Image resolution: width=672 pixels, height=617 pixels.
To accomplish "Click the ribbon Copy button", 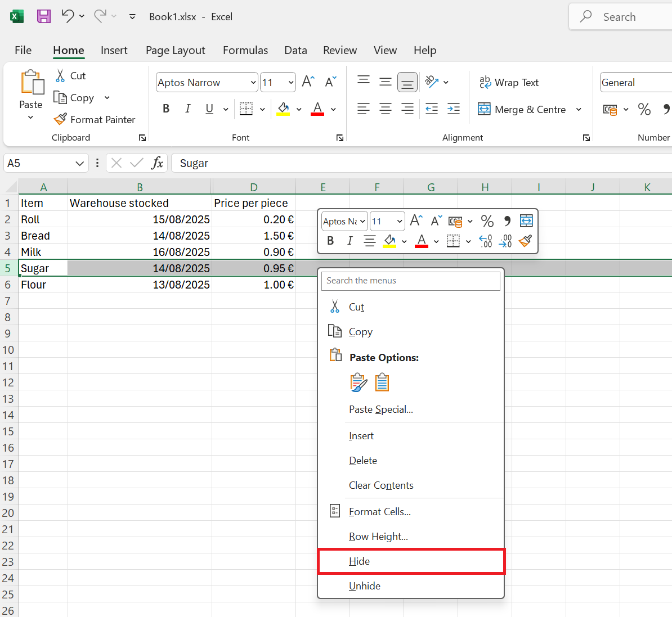I will pos(74,98).
